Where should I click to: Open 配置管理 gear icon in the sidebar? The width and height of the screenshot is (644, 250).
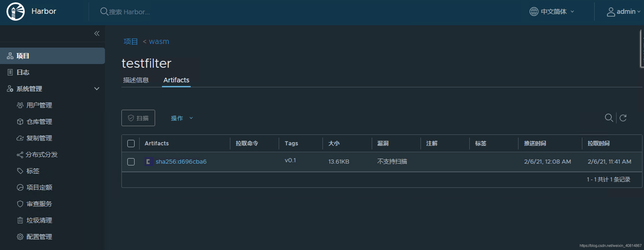coord(20,237)
